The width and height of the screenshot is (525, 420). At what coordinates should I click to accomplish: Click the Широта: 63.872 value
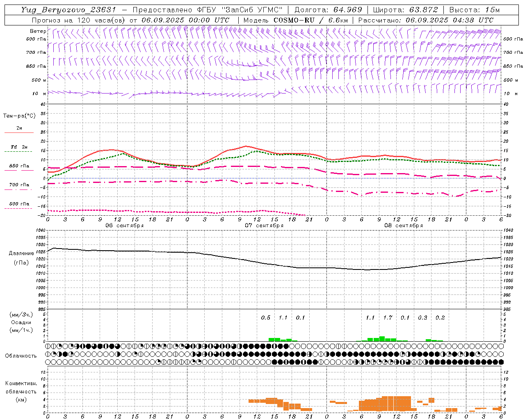tap(405, 10)
